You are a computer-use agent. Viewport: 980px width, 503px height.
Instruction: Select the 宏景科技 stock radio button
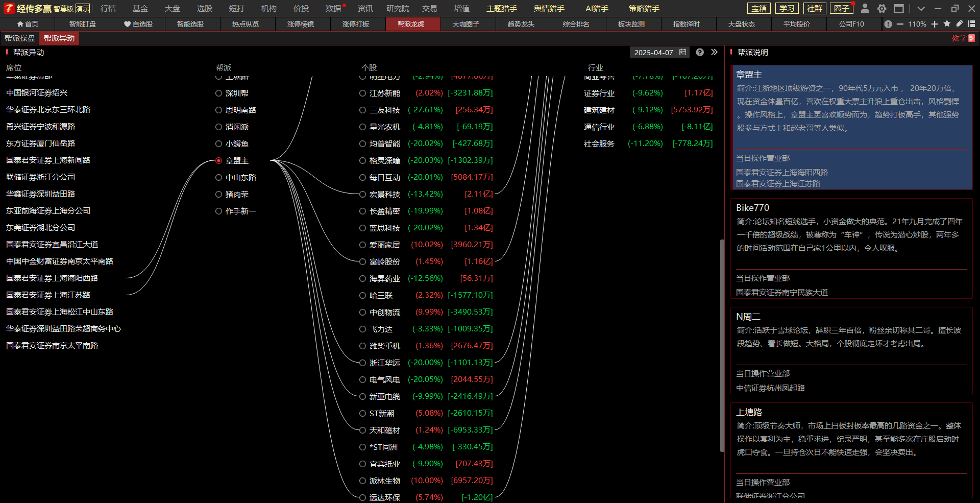click(362, 194)
